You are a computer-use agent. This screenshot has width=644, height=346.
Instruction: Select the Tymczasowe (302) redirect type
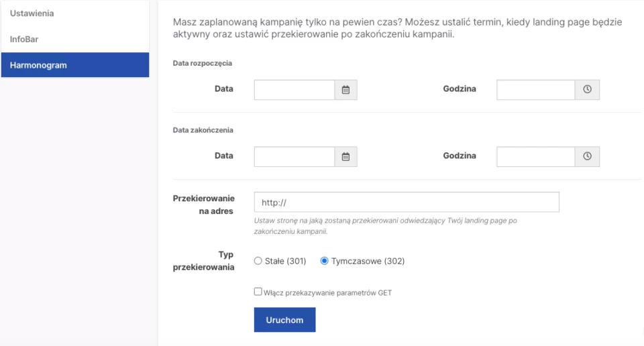point(325,262)
